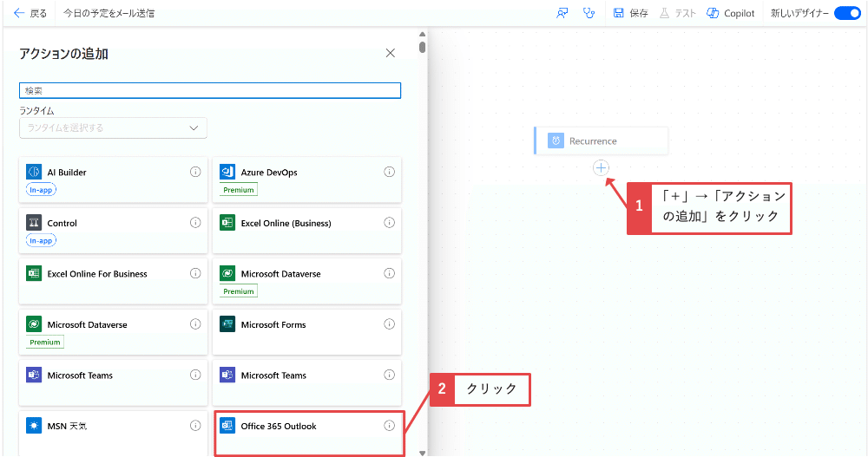Show info for Control
This screenshot has width=868, height=457.
[195, 222]
